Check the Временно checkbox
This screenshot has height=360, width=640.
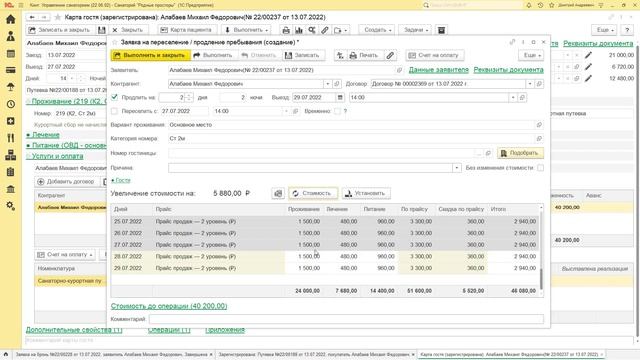(x=337, y=111)
